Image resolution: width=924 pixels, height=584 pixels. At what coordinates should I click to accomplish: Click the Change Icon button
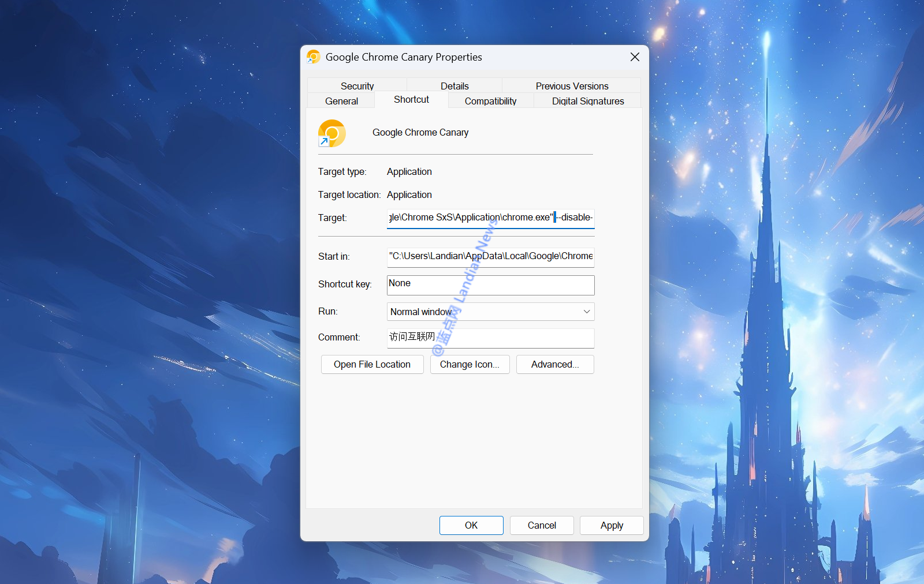[x=470, y=365]
